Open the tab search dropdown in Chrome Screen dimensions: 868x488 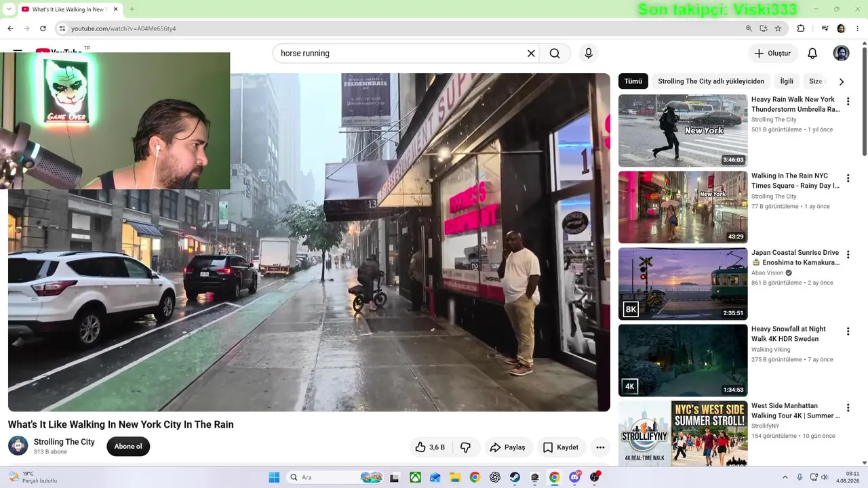click(x=9, y=9)
